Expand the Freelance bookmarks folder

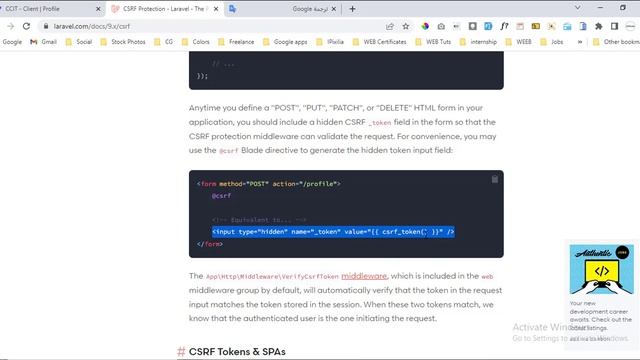tap(236, 42)
